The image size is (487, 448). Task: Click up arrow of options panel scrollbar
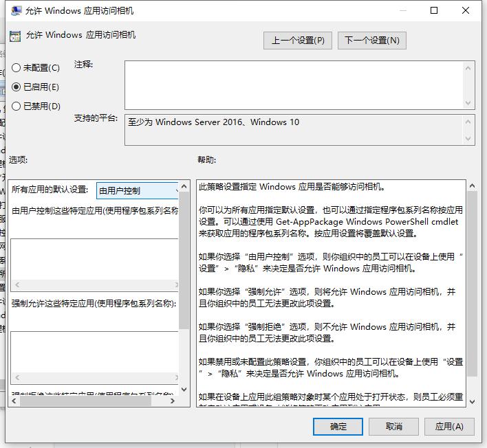point(184,186)
